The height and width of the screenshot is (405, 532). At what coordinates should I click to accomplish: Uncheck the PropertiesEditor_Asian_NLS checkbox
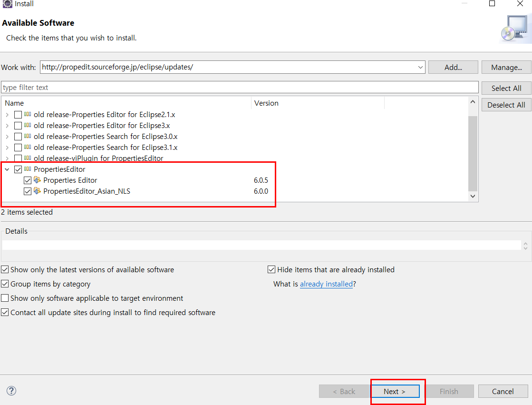pos(28,191)
